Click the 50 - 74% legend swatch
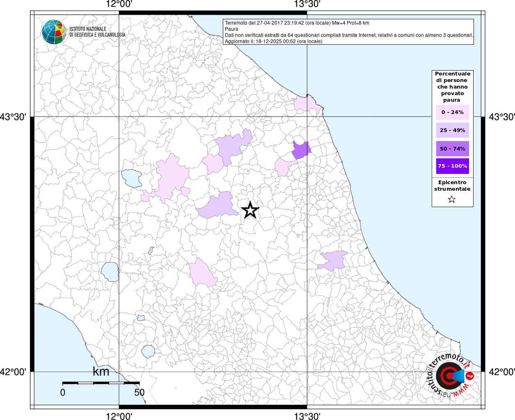Screen dimensions: 515x420 click(452, 148)
